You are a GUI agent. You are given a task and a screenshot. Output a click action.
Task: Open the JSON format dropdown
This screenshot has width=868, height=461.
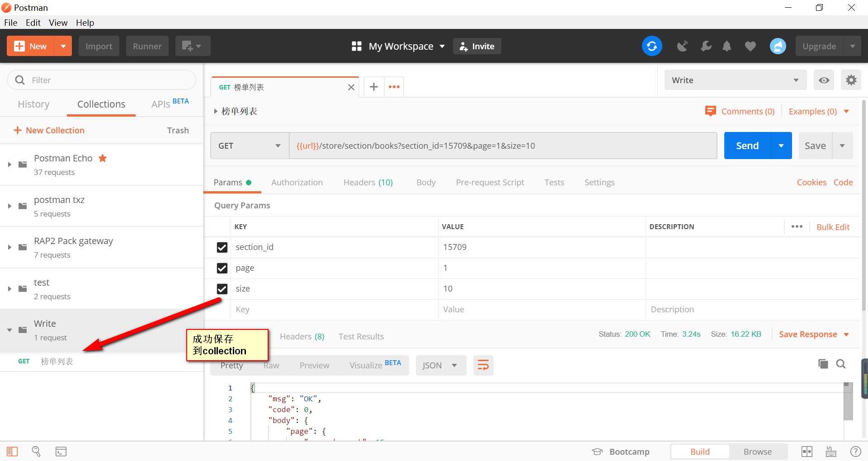(441, 365)
